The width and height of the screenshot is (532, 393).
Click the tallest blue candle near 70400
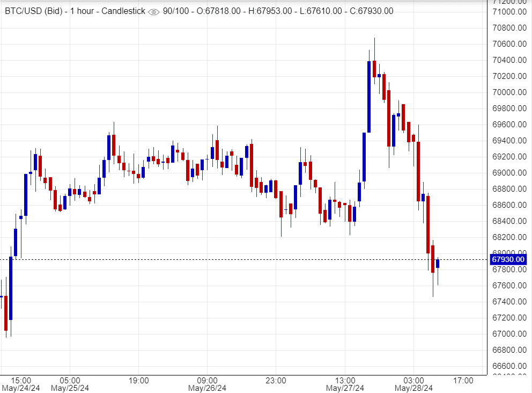click(x=369, y=97)
